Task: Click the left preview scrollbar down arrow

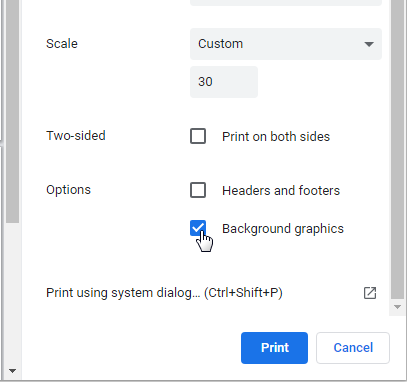Action: (12, 371)
